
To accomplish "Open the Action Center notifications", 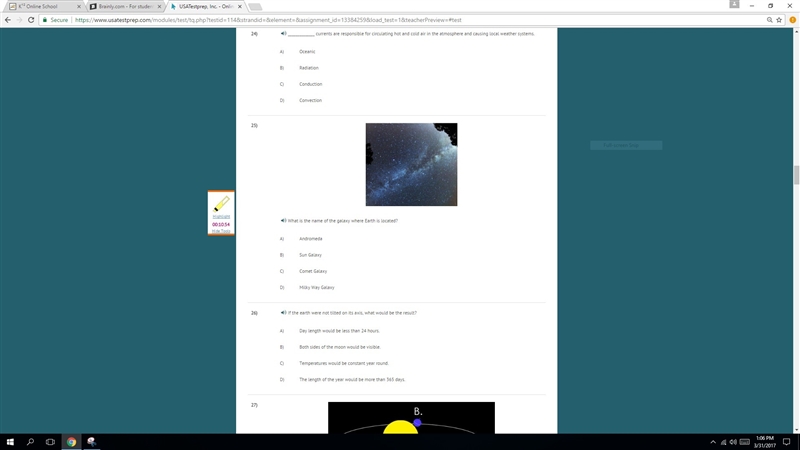I will [787, 442].
